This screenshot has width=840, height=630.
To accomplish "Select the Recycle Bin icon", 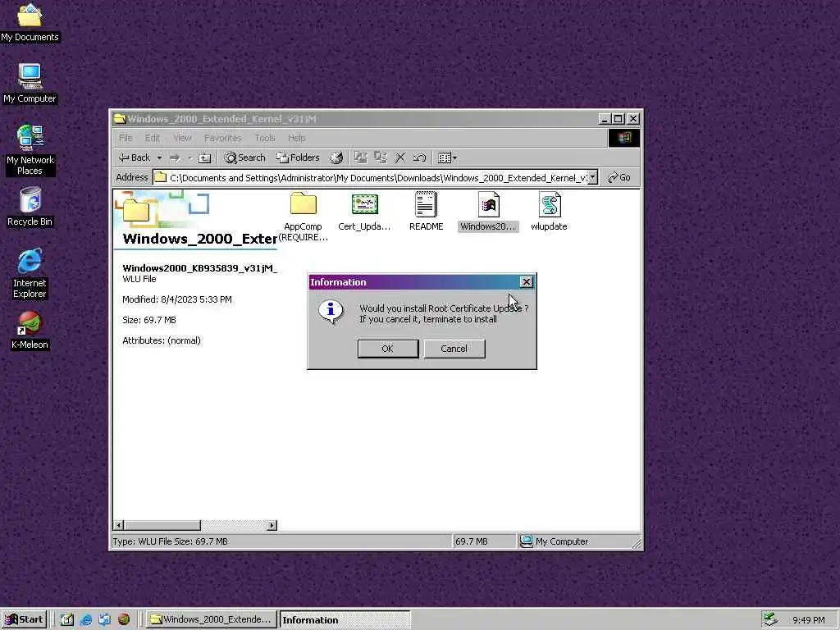I will [x=30, y=207].
